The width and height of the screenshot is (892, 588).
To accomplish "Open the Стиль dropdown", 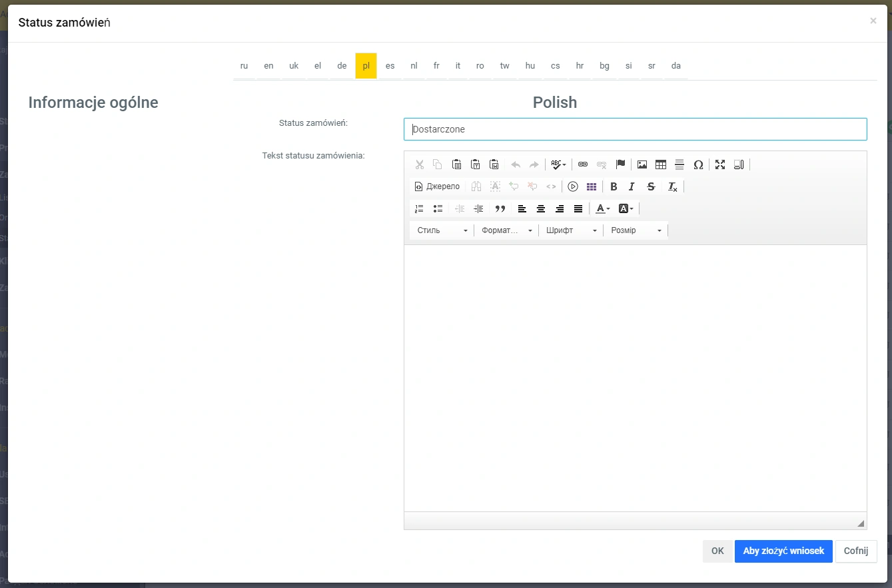I will click(x=442, y=230).
